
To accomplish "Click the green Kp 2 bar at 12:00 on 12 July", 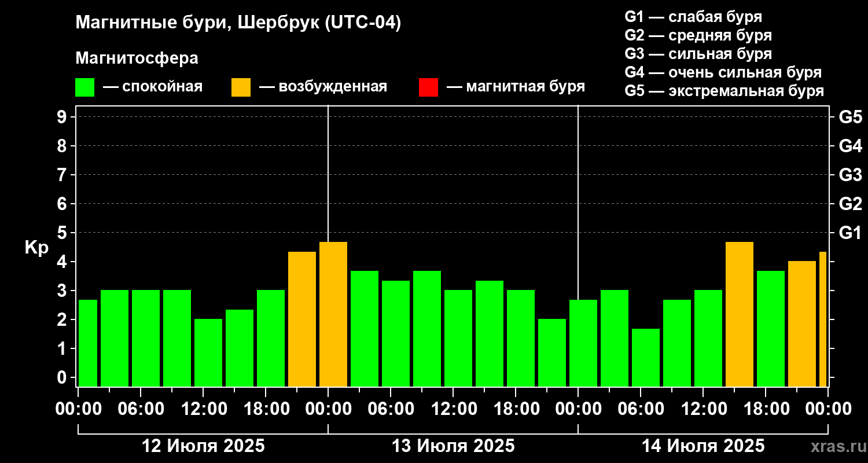I will (x=208, y=352).
